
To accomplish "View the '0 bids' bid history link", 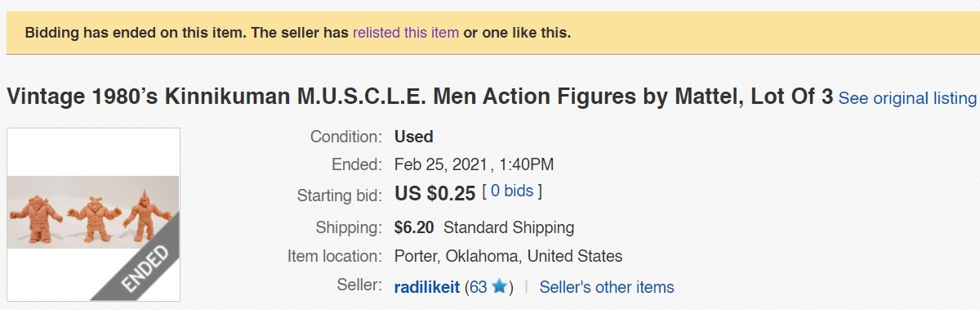I will tap(512, 192).
